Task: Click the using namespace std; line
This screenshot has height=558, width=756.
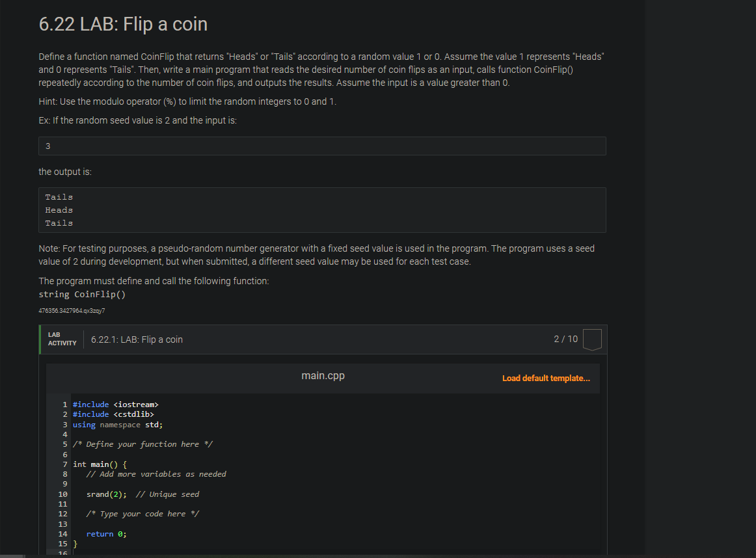Action: 117,424
